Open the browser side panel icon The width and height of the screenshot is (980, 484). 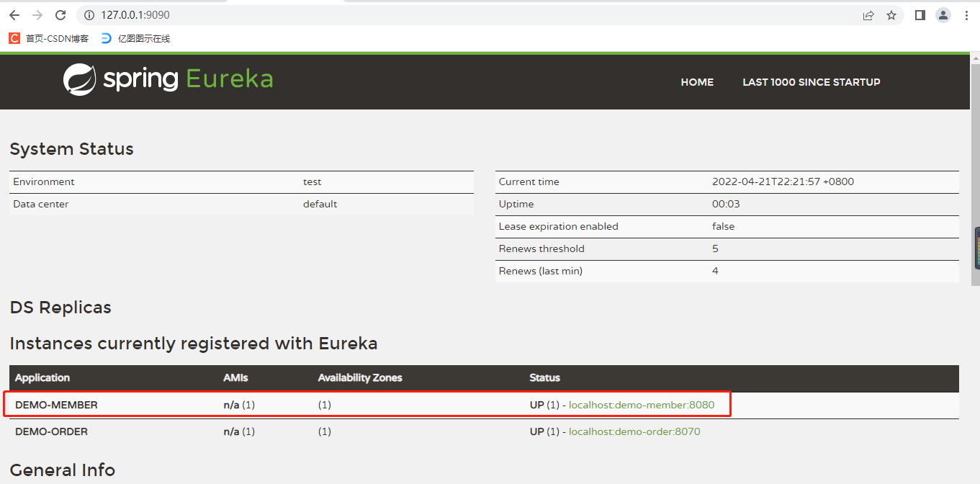pos(920,15)
